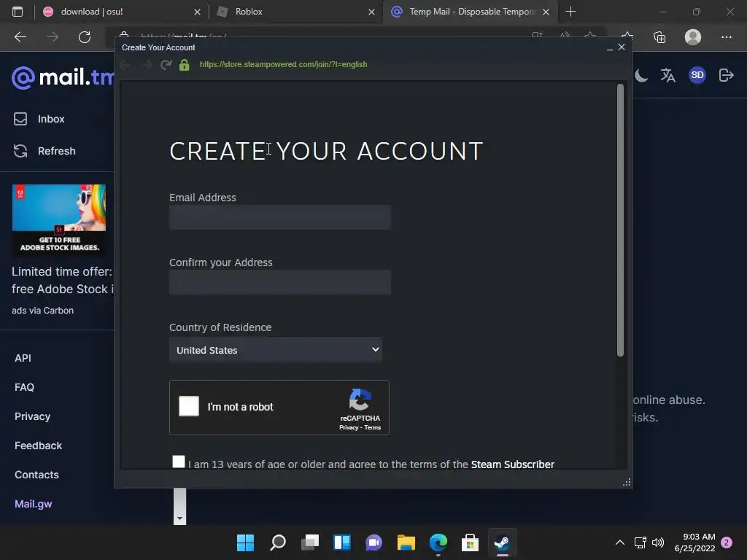Open the clock and date flyout
Viewport: 747px width, 560px height.
pyautogui.click(x=695, y=542)
